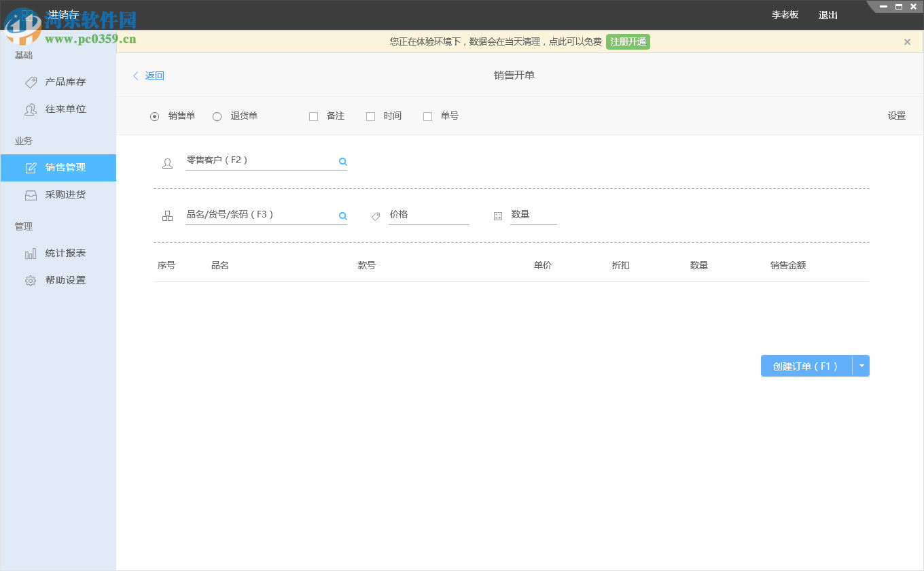The width and height of the screenshot is (924, 571).
Task: Click the 销售金额 column header
Action: pos(788,266)
